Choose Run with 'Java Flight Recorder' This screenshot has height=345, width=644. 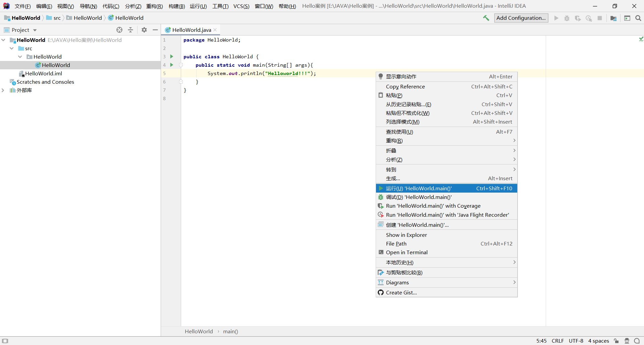click(x=447, y=215)
